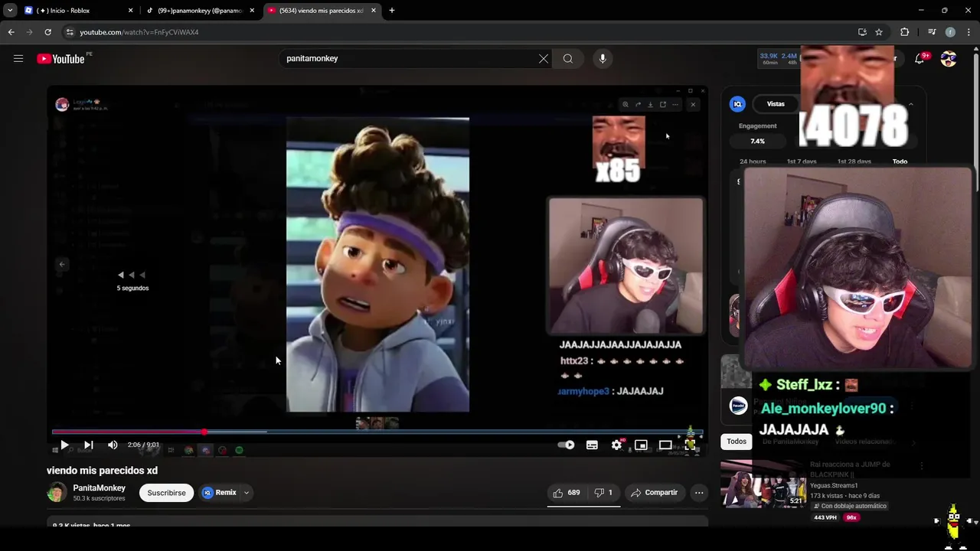Clear the search box text
The width and height of the screenshot is (980, 551).
[x=544, y=58]
